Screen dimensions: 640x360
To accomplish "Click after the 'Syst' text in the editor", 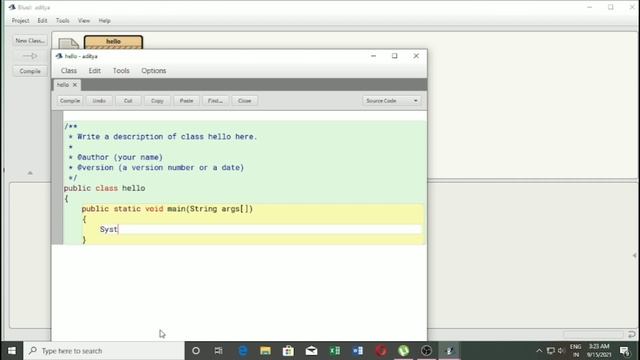I will pyautogui.click(x=118, y=229).
